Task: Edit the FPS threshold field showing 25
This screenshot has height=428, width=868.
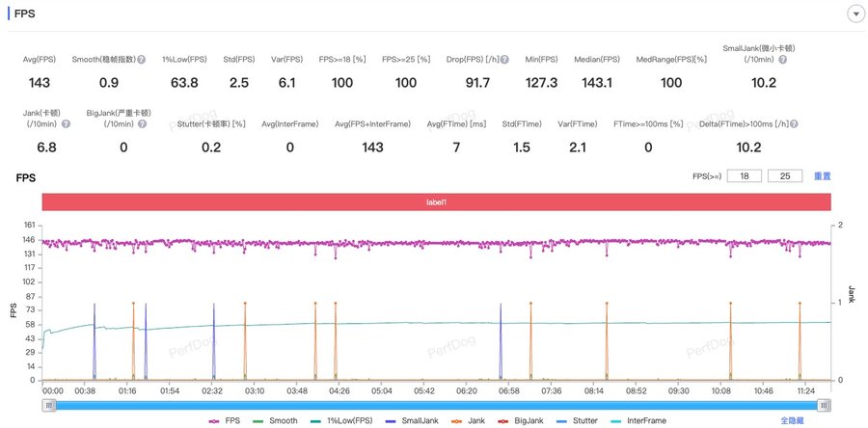Action: 785,175
